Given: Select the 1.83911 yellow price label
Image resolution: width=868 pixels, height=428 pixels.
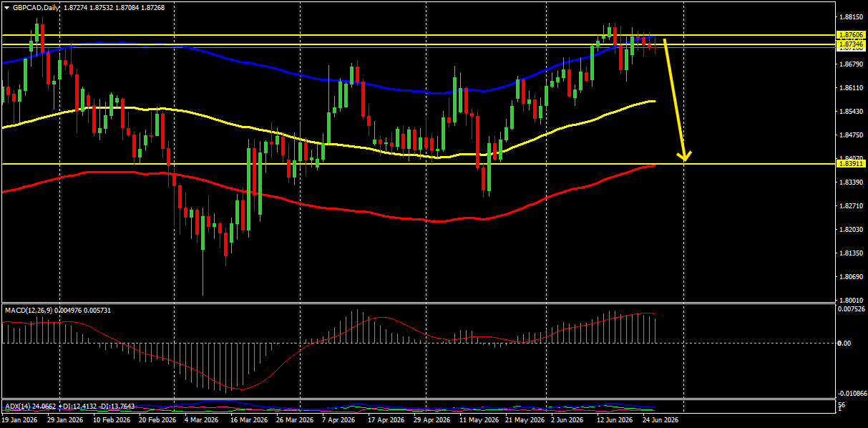Looking at the screenshot, I should coord(852,164).
